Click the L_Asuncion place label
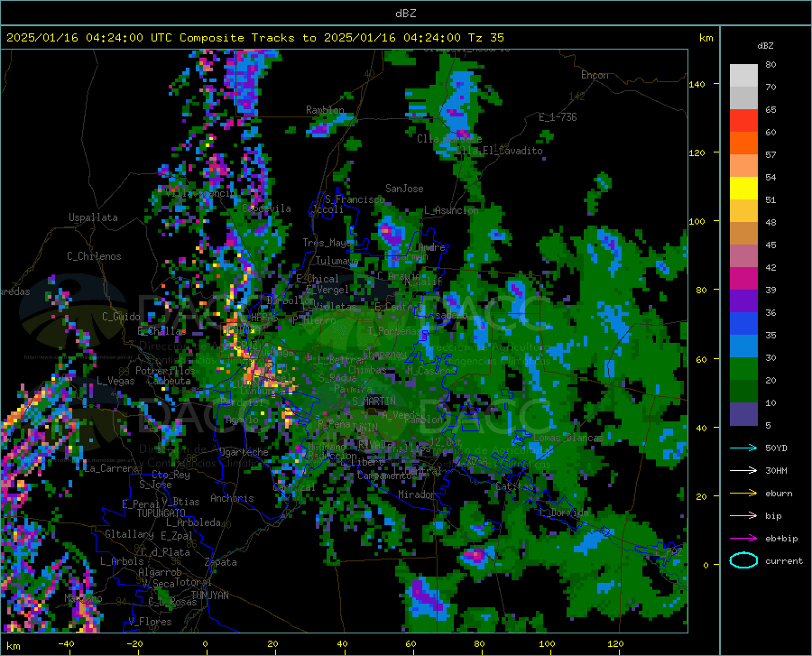The image size is (812, 656). coord(452,211)
